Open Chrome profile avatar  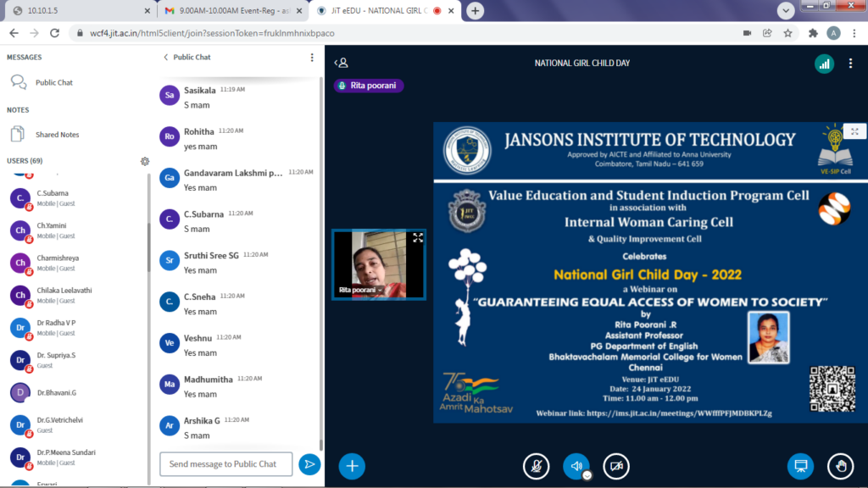pos(833,33)
